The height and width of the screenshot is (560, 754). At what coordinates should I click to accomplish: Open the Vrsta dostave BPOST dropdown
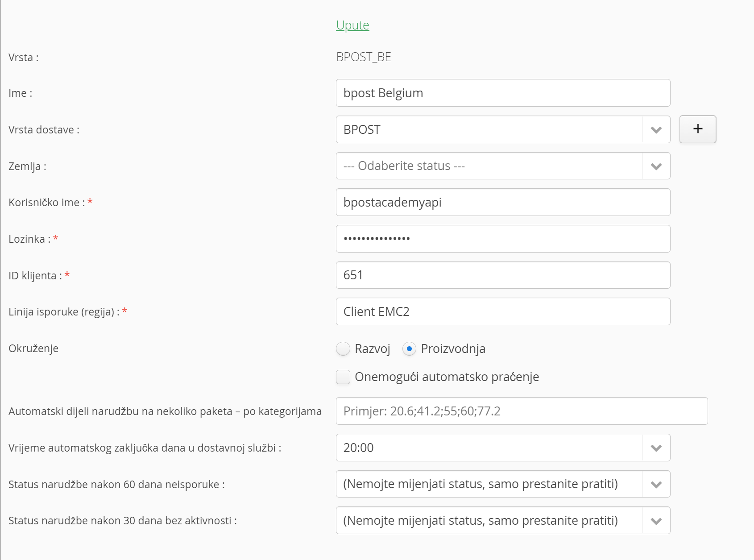pos(503,129)
